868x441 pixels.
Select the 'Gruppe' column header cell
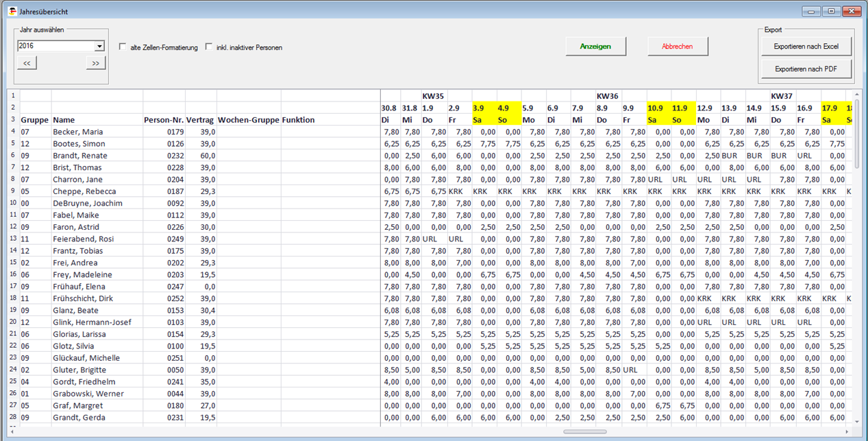click(36, 120)
